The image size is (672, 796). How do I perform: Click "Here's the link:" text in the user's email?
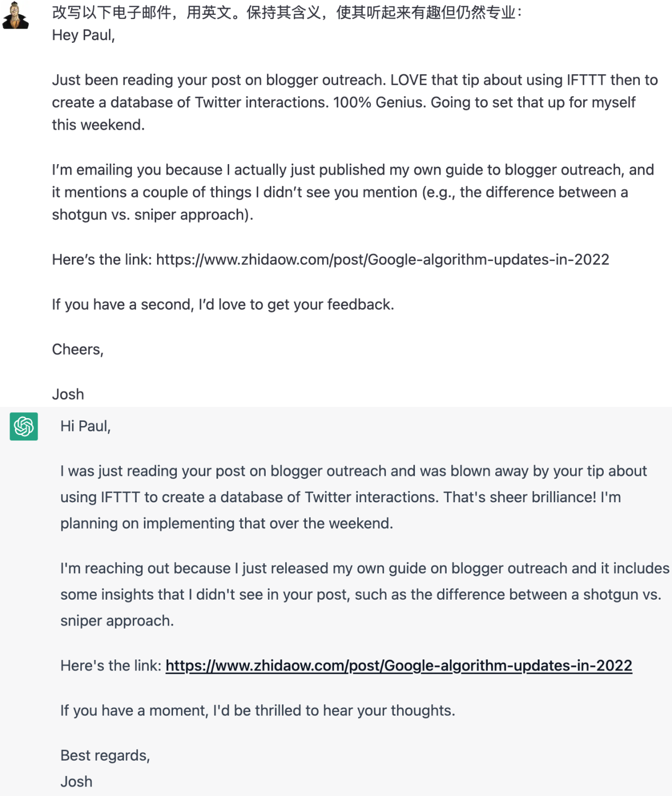tap(102, 259)
